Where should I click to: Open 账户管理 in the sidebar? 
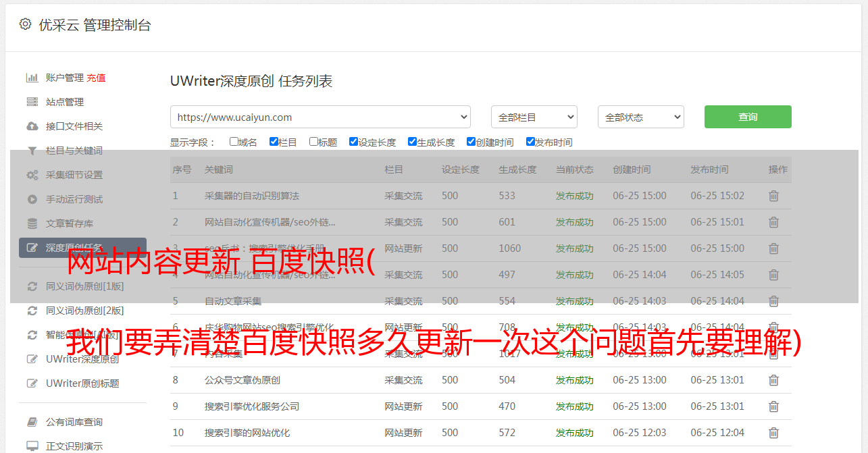click(65, 78)
